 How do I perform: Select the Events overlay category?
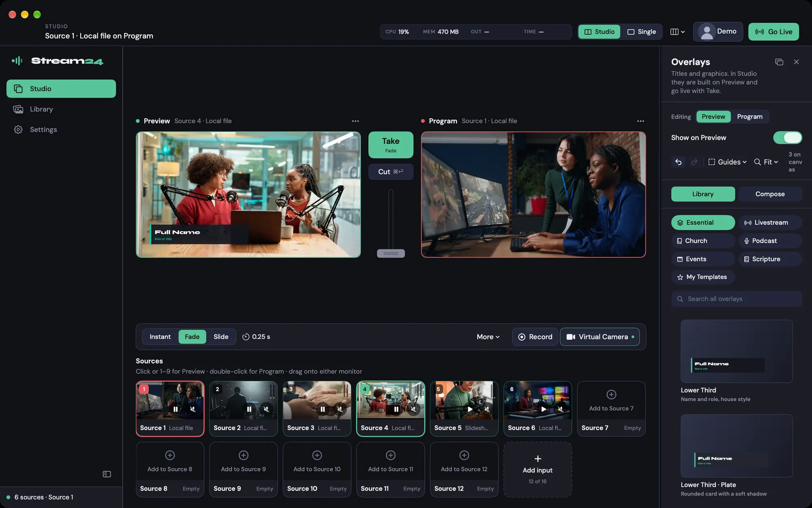coord(703,259)
